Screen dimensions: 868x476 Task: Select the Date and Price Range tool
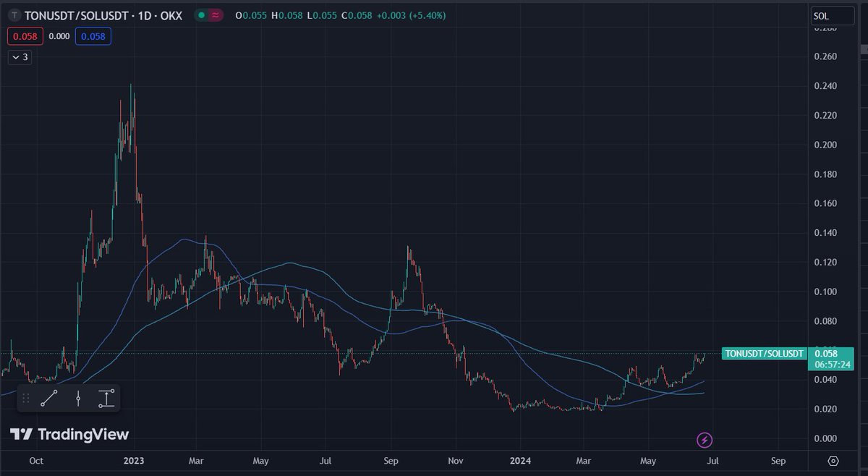[x=106, y=397]
